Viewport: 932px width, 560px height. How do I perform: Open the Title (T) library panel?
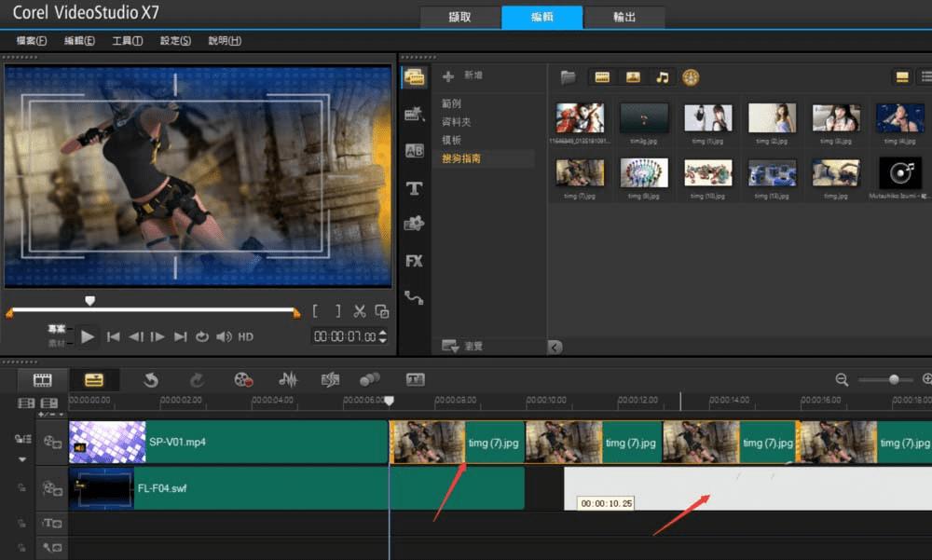414,189
